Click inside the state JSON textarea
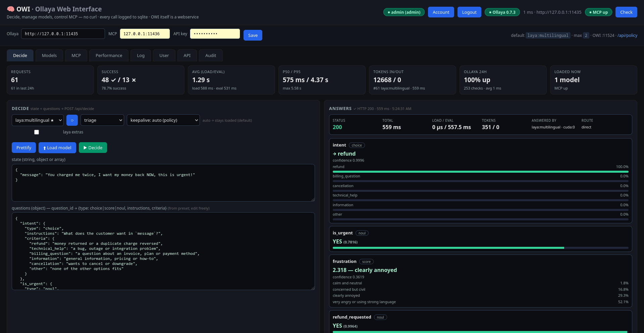 pos(163,183)
